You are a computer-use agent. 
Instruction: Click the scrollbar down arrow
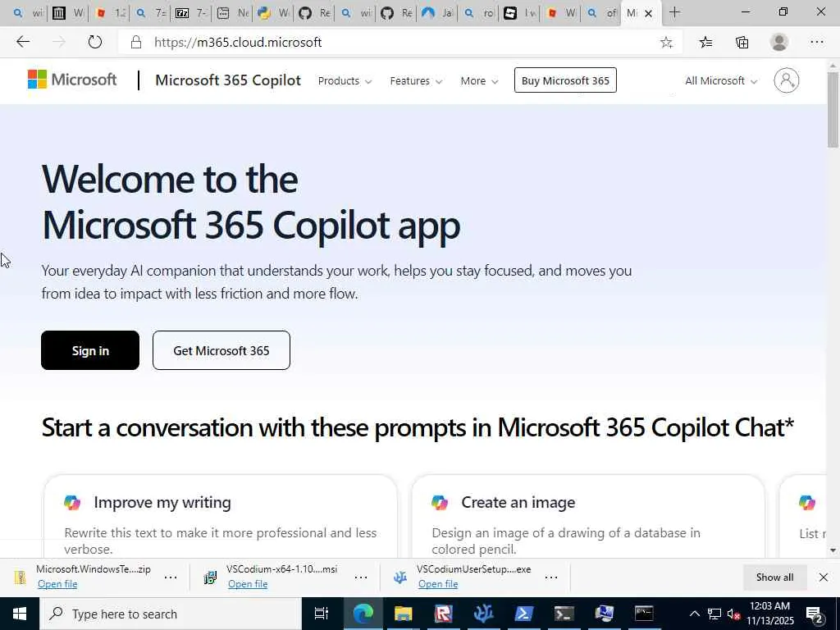coord(833,550)
